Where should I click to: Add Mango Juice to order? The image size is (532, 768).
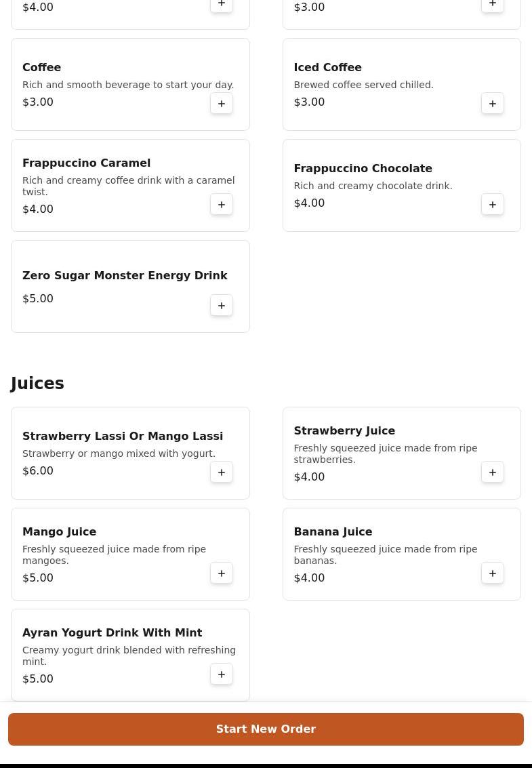click(222, 573)
